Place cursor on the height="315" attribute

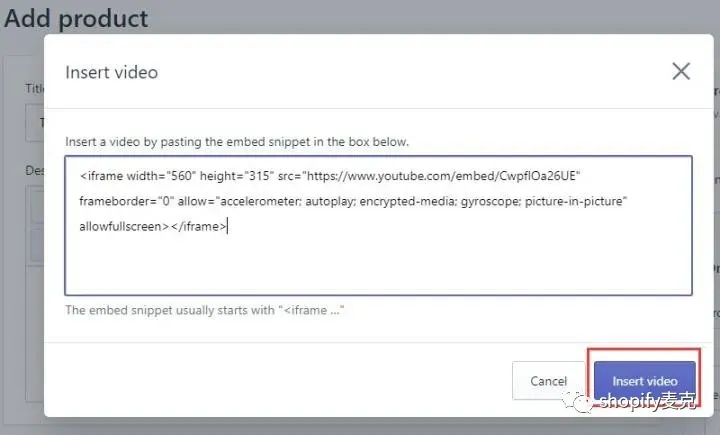coord(237,176)
